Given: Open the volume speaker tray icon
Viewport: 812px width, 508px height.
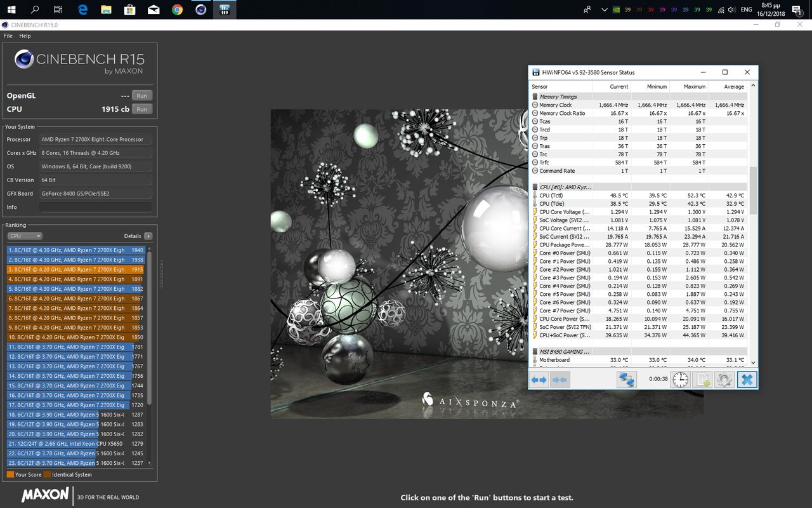Looking at the screenshot, I should 732,10.
